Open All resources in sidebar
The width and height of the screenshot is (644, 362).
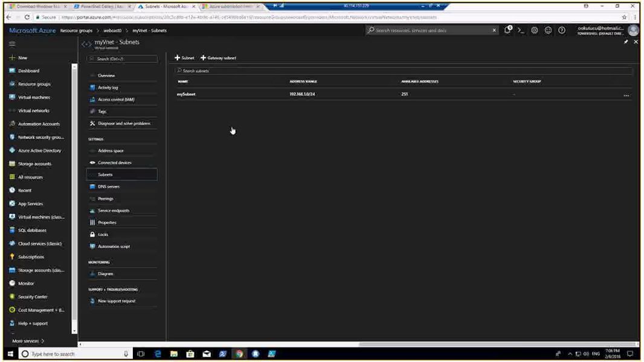pyautogui.click(x=30, y=177)
